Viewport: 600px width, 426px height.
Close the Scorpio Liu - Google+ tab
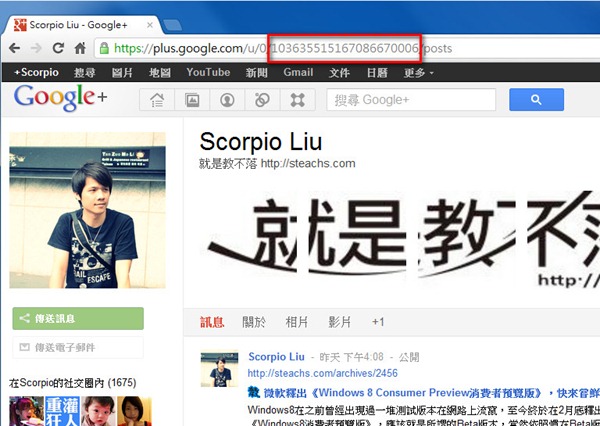pyautogui.click(x=150, y=25)
